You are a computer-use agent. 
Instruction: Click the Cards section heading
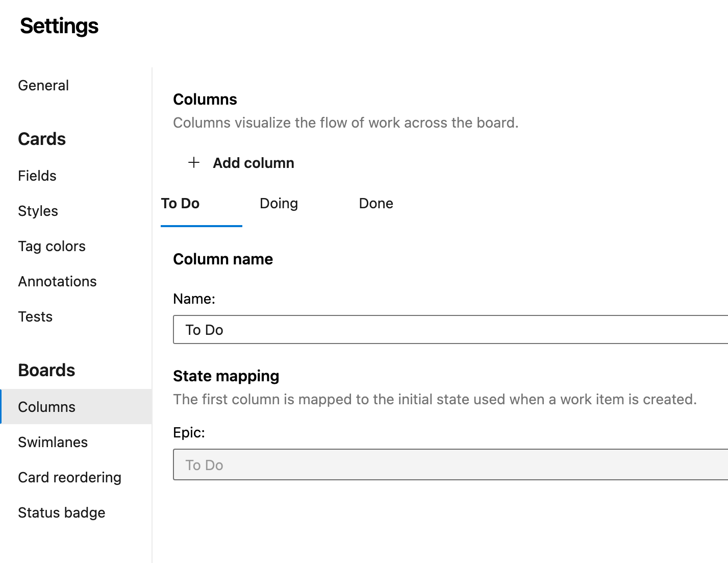(42, 139)
